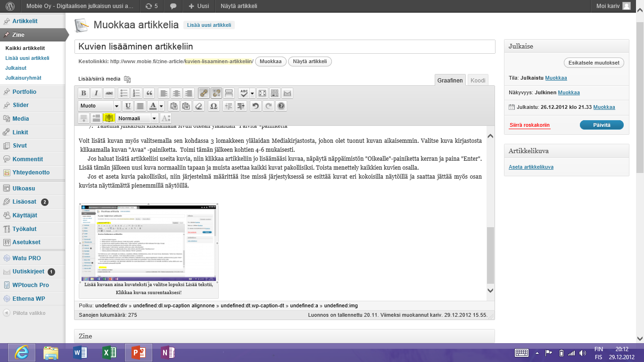
Task: Open Lisäosat in the sidebar menu
Action: tap(25, 202)
